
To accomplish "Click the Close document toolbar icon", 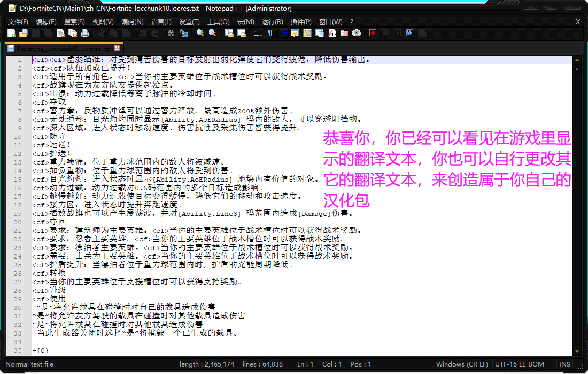I will click(x=60, y=33).
